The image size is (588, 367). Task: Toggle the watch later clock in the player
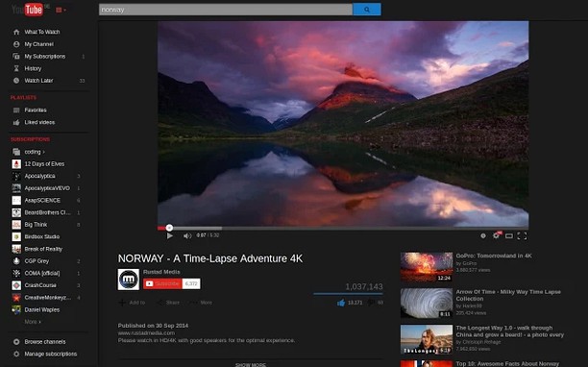(x=483, y=235)
